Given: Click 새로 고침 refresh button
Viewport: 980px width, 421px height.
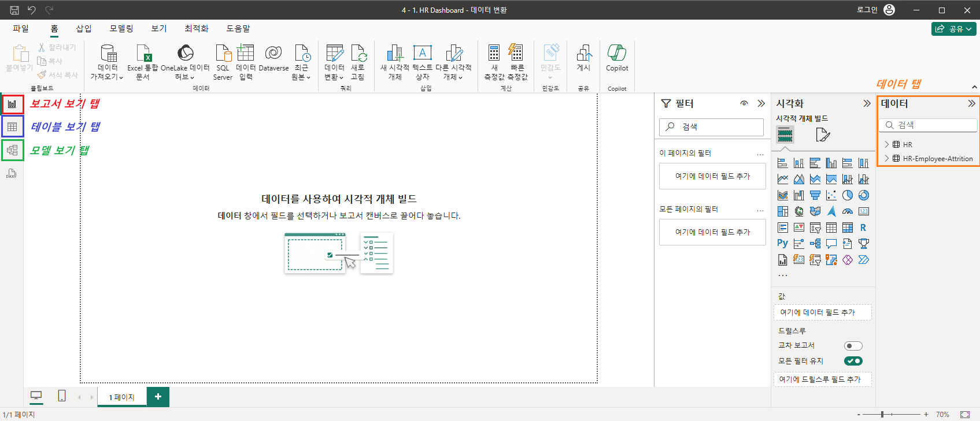Looking at the screenshot, I should [358, 62].
